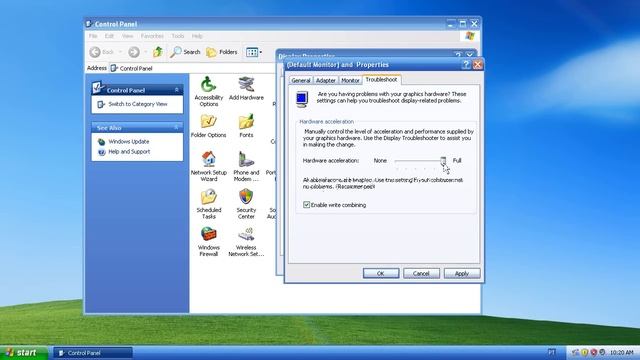Open the View menu

tap(127, 36)
